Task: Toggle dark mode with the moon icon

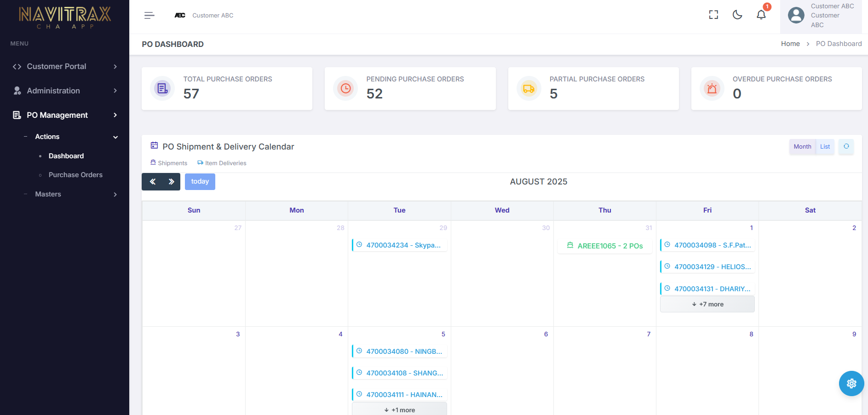Action: pyautogui.click(x=737, y=15)
